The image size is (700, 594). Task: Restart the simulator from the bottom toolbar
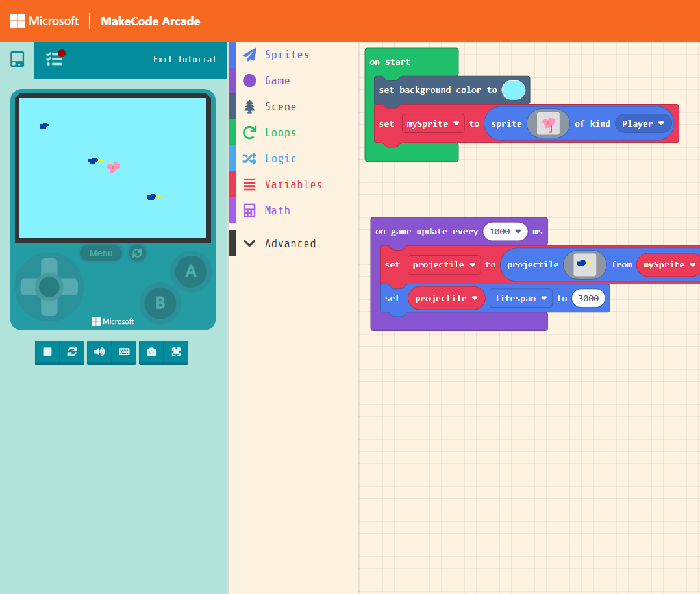tap(72, 352)
